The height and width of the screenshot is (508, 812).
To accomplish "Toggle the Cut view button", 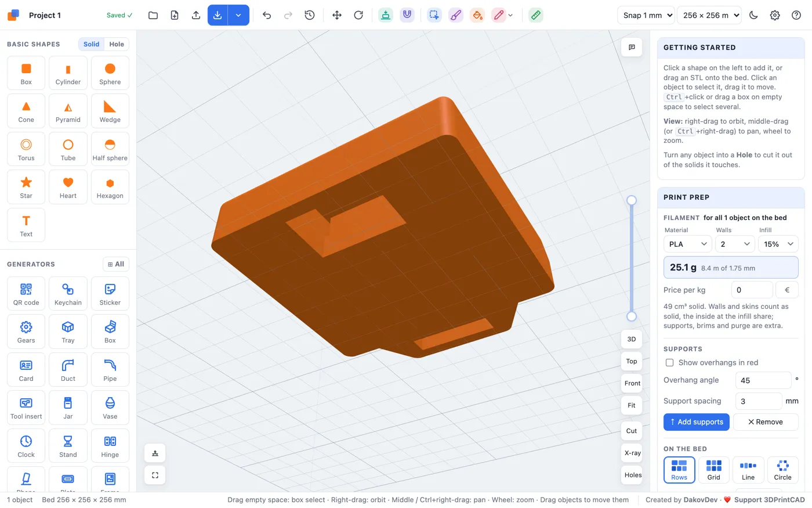I will [x=632, y=431].
